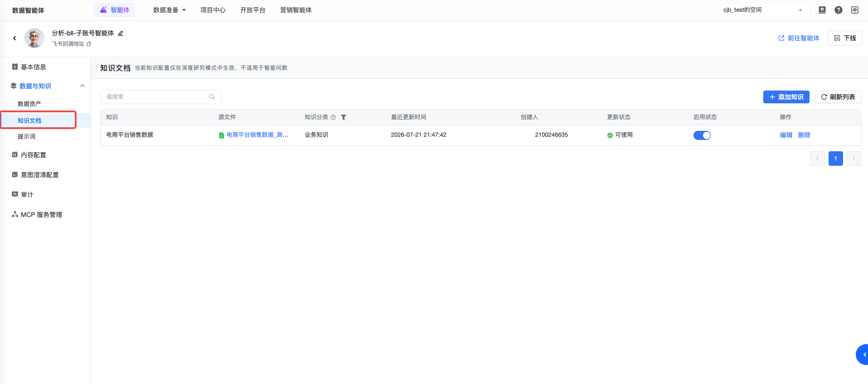Click the 知识分类 help tooltip icon
Screen dimensions: 868x384
(x=333, y=117)
